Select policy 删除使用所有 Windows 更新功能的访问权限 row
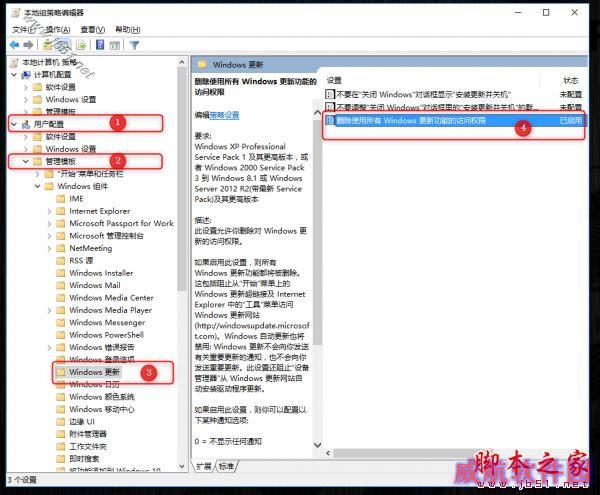This screenshot has width=600, height=495. coord(454,120)
